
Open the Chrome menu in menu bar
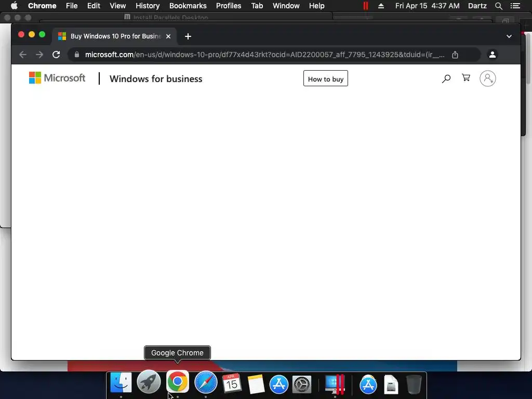pyautogui.click(x=42, y=6)
